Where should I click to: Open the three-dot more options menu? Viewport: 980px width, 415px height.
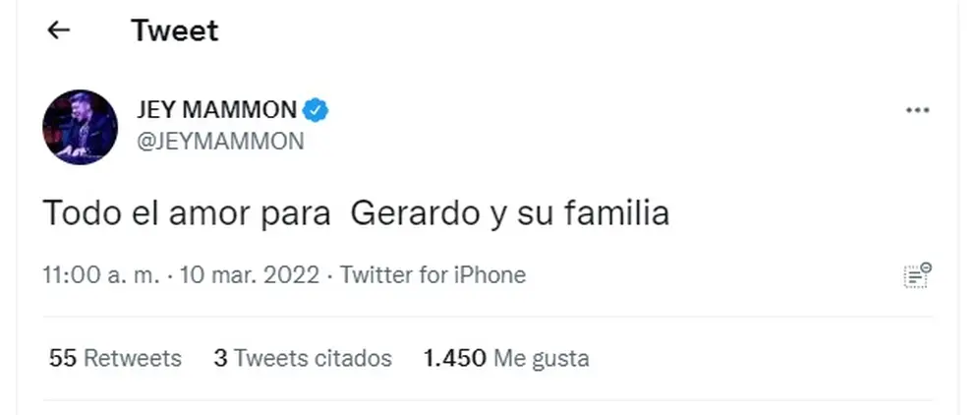(x=917, y=110)
